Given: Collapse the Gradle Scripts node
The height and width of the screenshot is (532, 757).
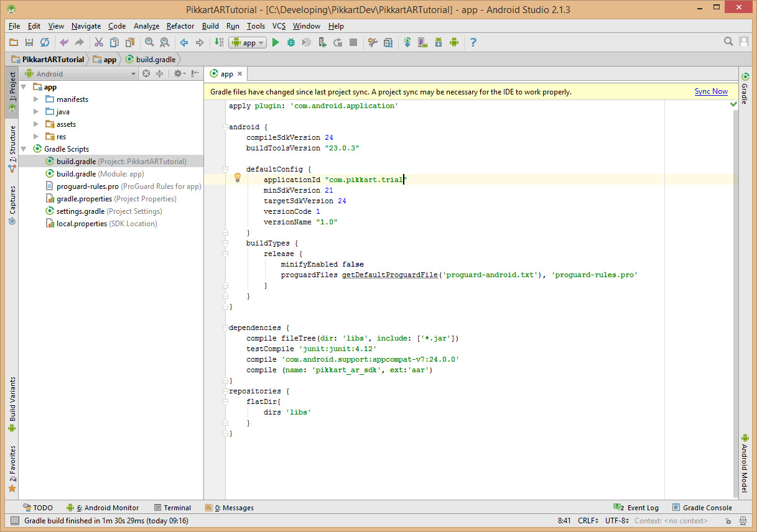Looking at the screenshot, I should pyautogui.click(x=24, y=149).
